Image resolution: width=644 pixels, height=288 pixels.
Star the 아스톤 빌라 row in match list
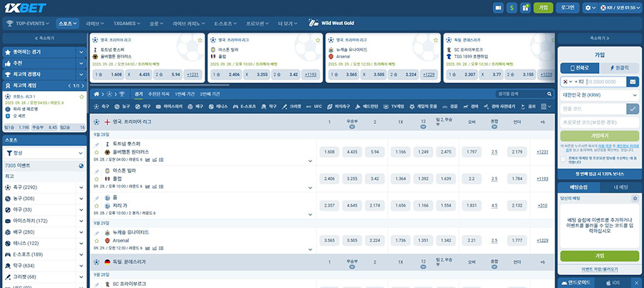point(97,179)
